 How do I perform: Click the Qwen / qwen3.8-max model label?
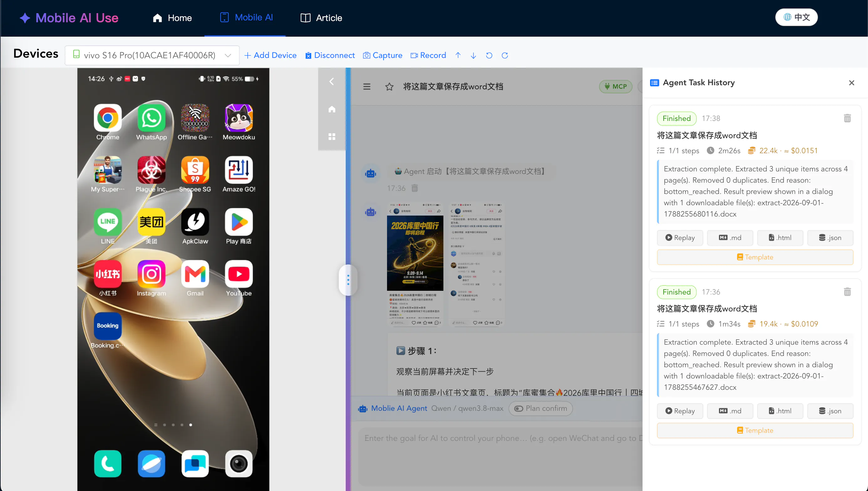coord(467,408)
